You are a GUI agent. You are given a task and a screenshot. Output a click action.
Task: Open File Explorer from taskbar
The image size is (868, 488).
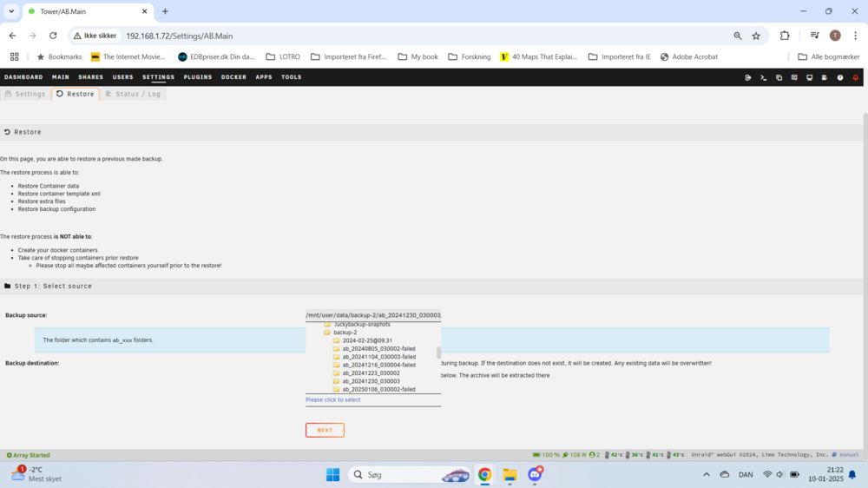click(x=510, y=475)
